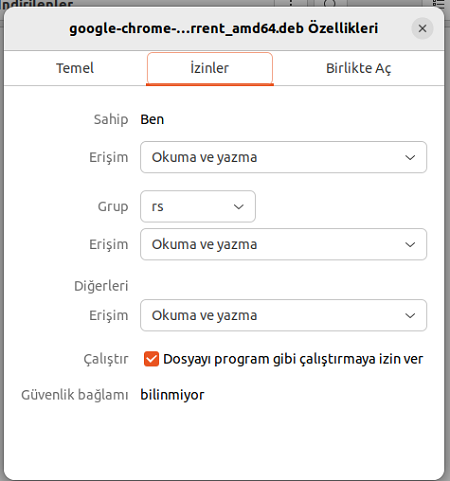
Task: Click the Sahip label
Action: coord(111,119)
